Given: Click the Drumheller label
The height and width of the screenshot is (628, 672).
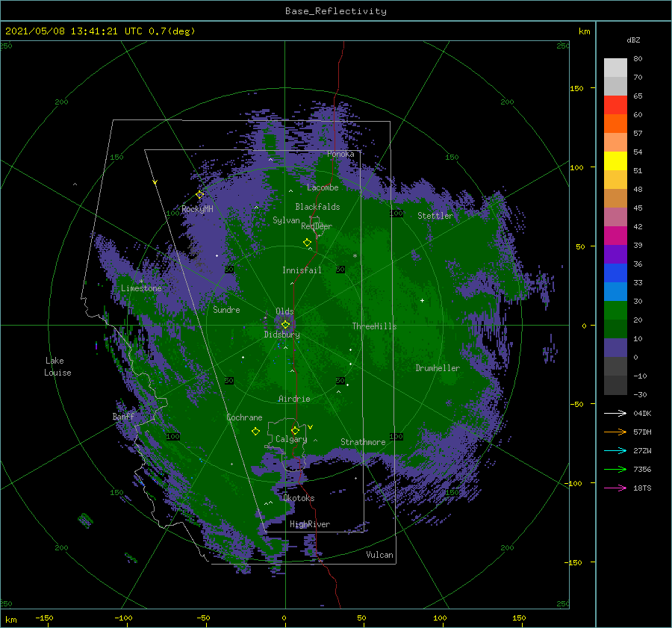Looking at the screenshot, I should 438,368.
